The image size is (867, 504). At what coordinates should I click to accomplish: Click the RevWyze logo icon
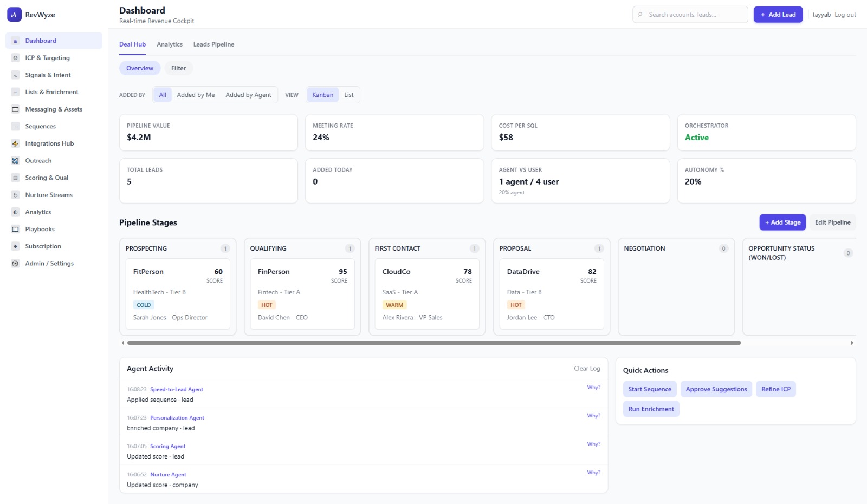click(14, 15)
